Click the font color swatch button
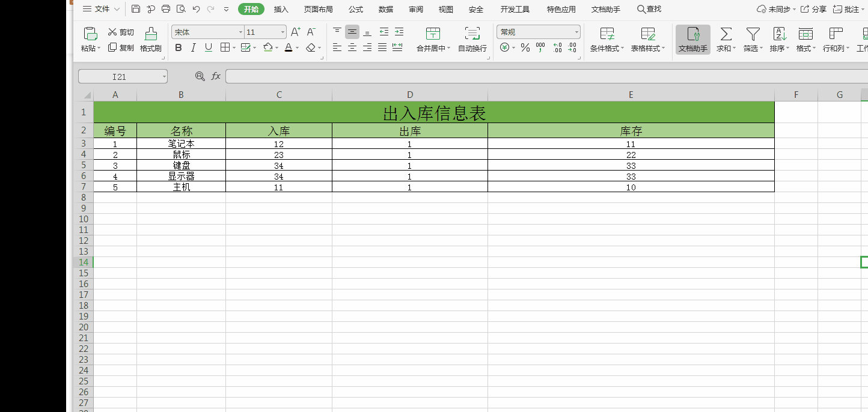 click(289, 47)
